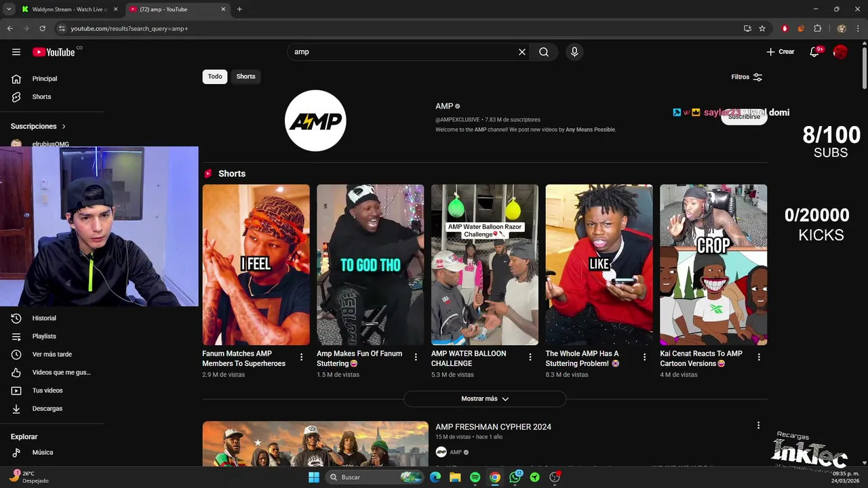
Task: Click the taskbar Buscar search box
Action: 375,477
